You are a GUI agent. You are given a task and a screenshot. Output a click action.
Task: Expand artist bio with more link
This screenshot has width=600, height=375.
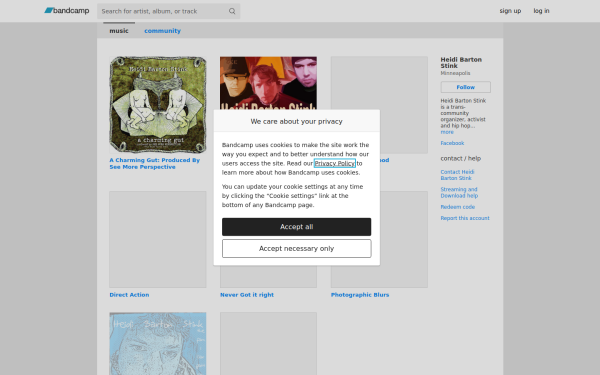point(447,132)
